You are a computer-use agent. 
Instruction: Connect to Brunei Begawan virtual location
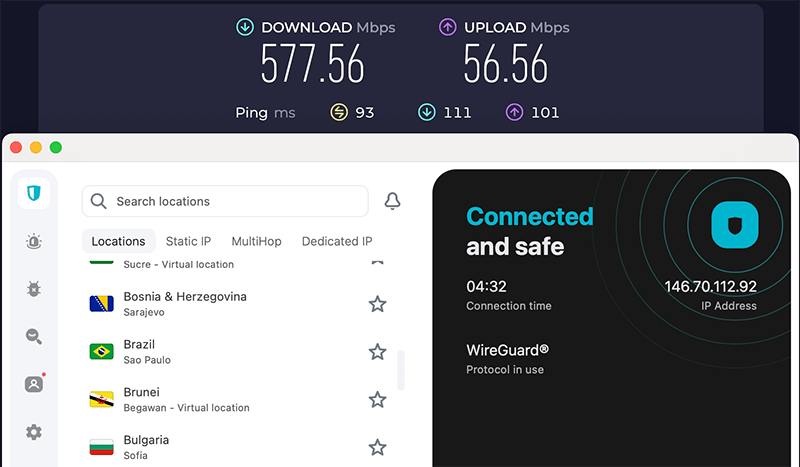click(237, 400)
